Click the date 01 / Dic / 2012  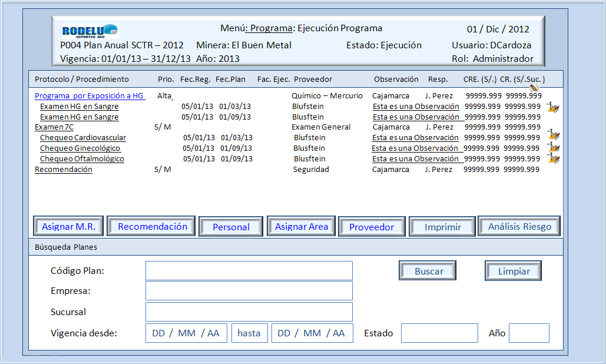[x=498, y=29]
